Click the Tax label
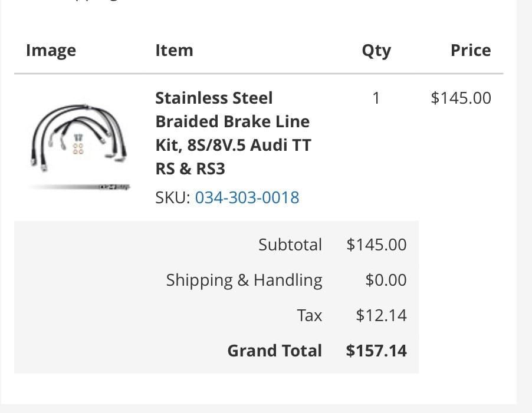532x413 pixels. click(x=310, y=315)
